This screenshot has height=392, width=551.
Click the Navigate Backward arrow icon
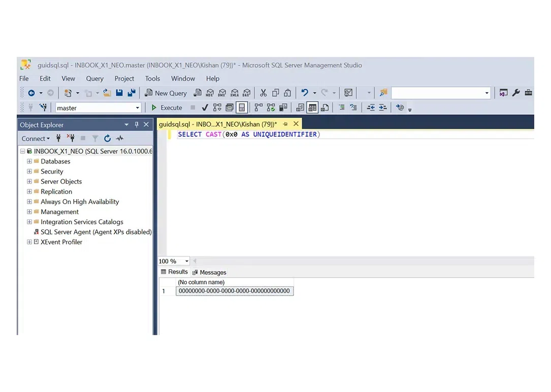pos(31,93)
